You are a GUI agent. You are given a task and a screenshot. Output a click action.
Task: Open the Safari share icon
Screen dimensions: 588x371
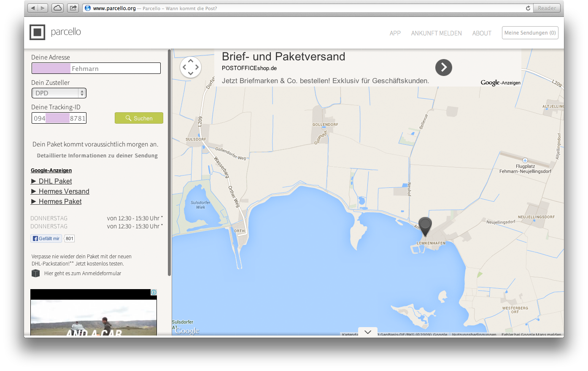click(73, 8)
